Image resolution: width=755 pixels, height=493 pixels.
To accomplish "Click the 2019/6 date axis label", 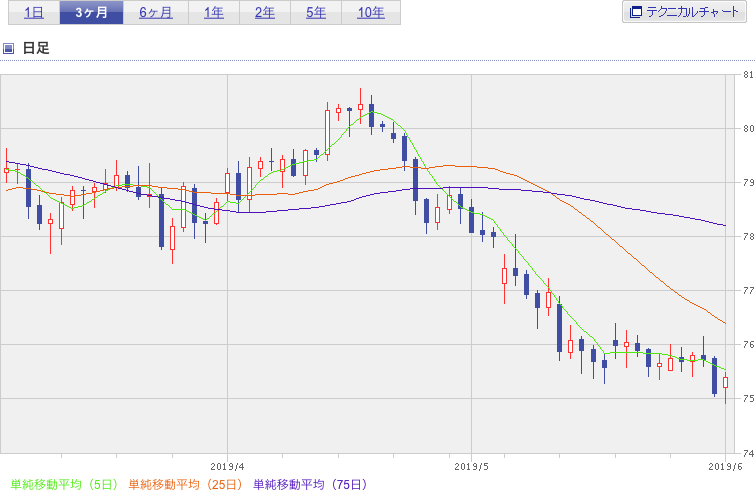I will [725, 467].
